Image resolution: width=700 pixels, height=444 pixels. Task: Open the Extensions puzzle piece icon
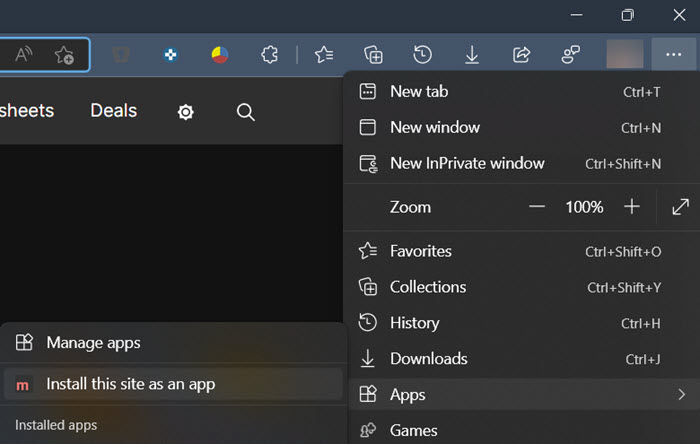coord(268,55)
